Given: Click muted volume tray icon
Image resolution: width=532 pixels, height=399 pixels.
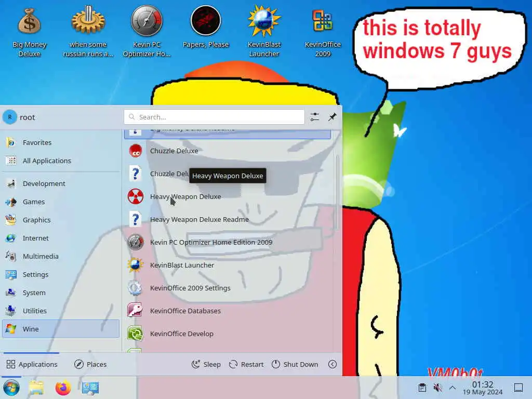Looking at the screenshot, I should point(437,388).
